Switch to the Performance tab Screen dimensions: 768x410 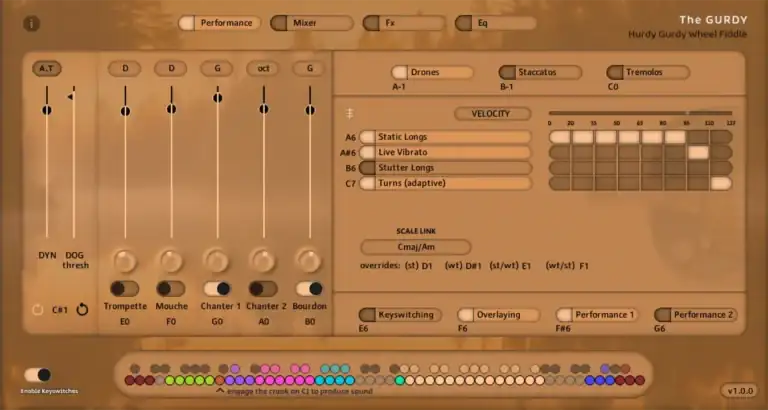tap(219, 23)
